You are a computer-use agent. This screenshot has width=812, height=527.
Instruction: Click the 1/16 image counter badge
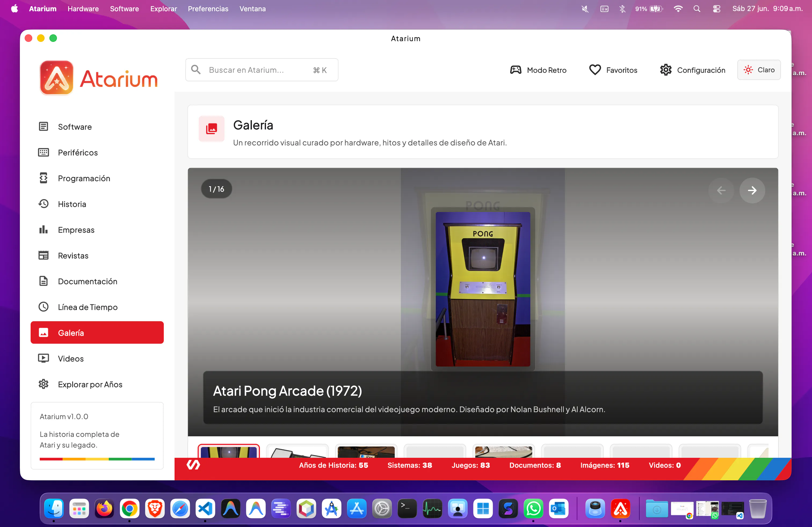tap(216, 189)
